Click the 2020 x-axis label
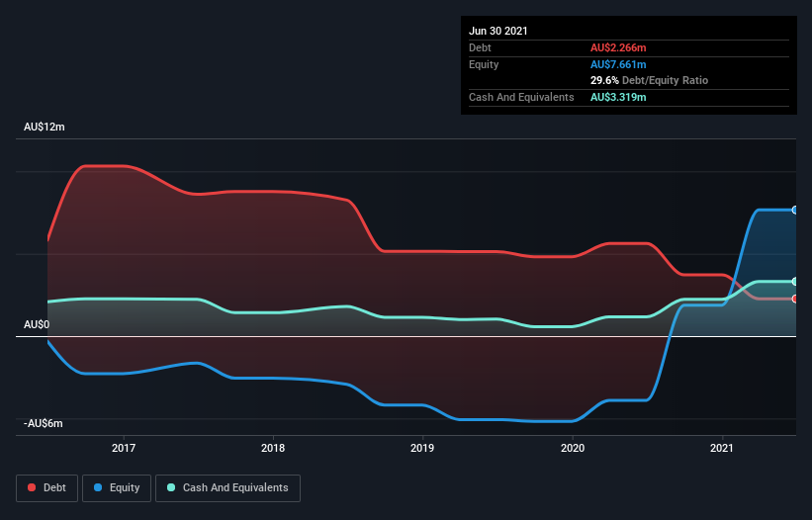 click(x=573, y=448)
